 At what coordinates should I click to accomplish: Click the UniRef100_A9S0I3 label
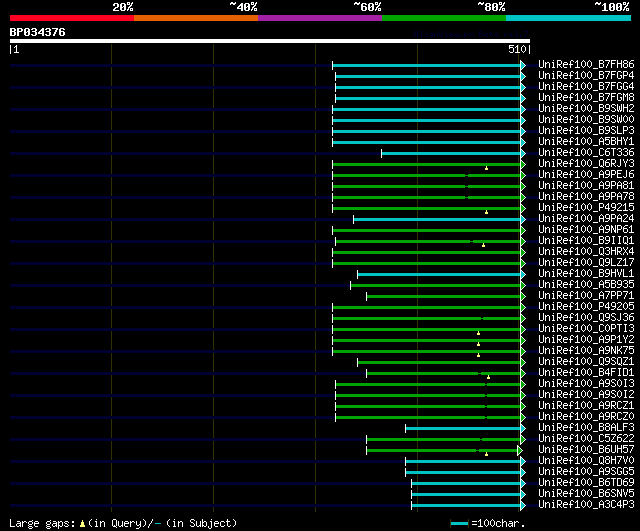[x=586, y=384]
